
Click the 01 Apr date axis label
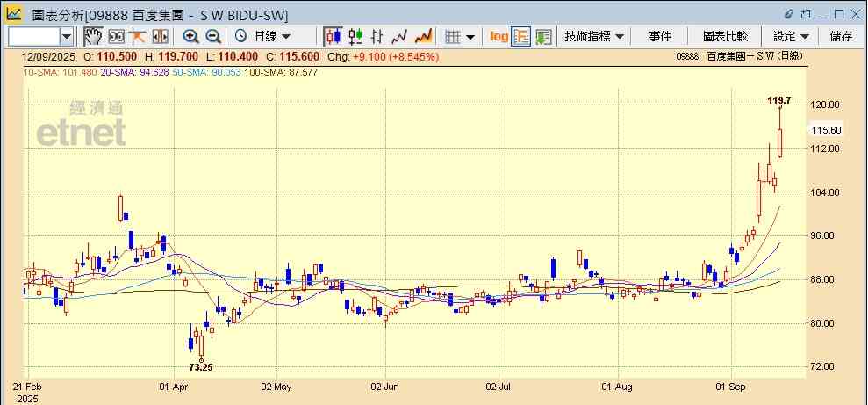(x=174, y=386)
